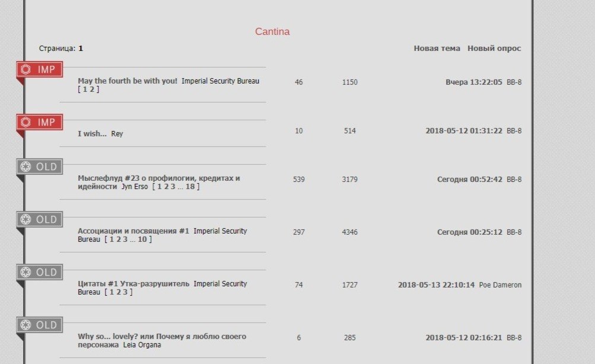Go to page 2 of Цитаты #1 topic
This screenshot has height=364, width=595.
(x=119, y=292)
